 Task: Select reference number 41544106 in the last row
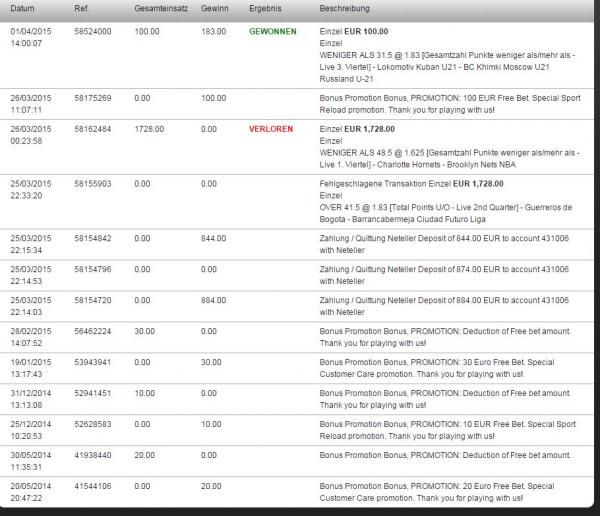92,486
